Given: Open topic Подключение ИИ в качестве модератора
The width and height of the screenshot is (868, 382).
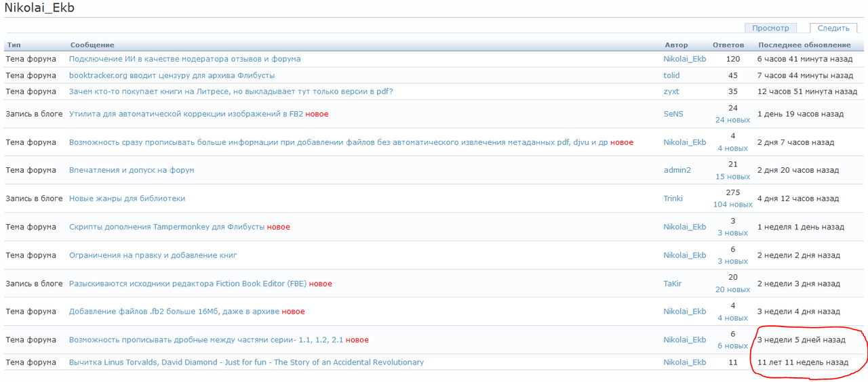Looking at the screenshot, I should (x=184, y=59).
